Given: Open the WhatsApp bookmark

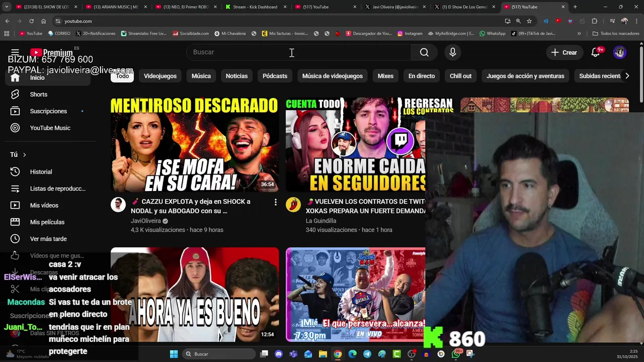Looking at the screenshot, I should point(493,34).
